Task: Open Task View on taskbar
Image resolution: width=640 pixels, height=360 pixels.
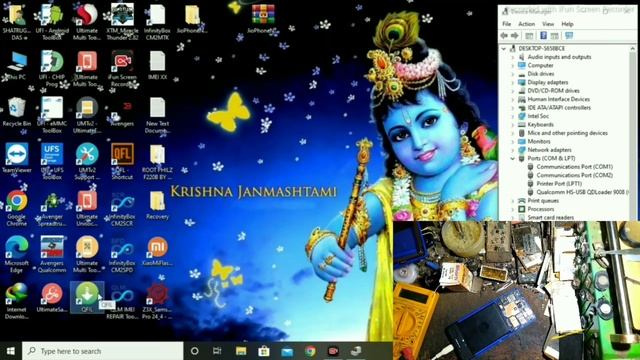Action: (217, 351)
